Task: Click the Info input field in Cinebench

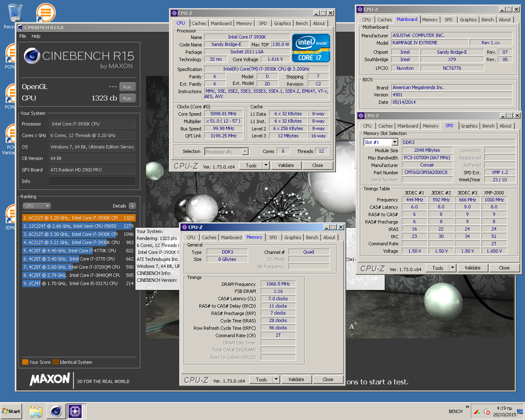Action: point(92,181)
